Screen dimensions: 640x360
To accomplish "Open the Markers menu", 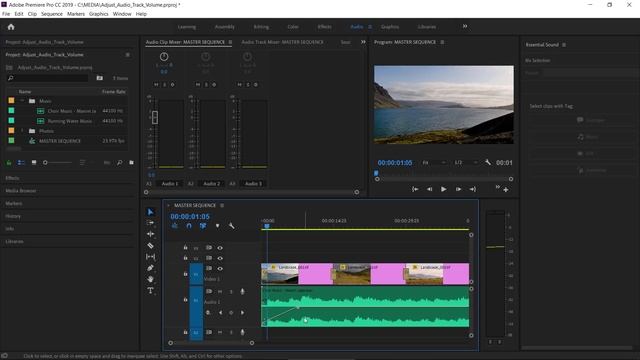I will point(76,14).
